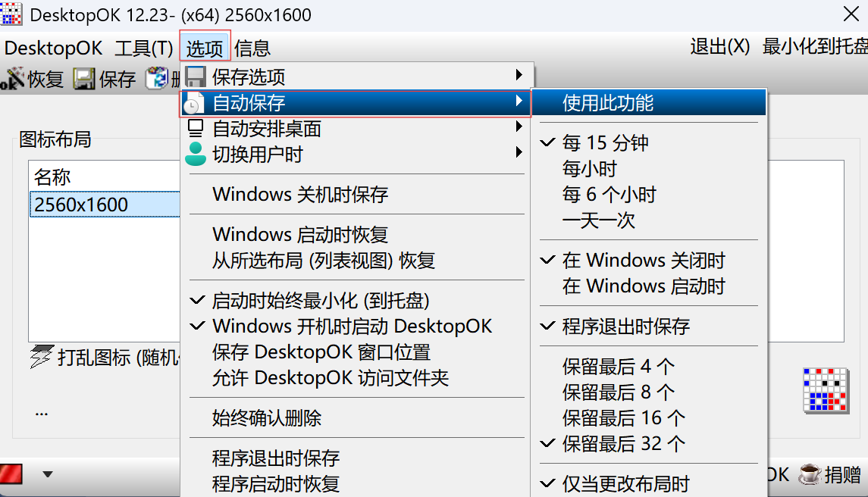This screenshot has height=497, width=868.
Task: Click the pixelated DesktopOK logo at right
Action: pyautogui.click(x=826, y=390)
